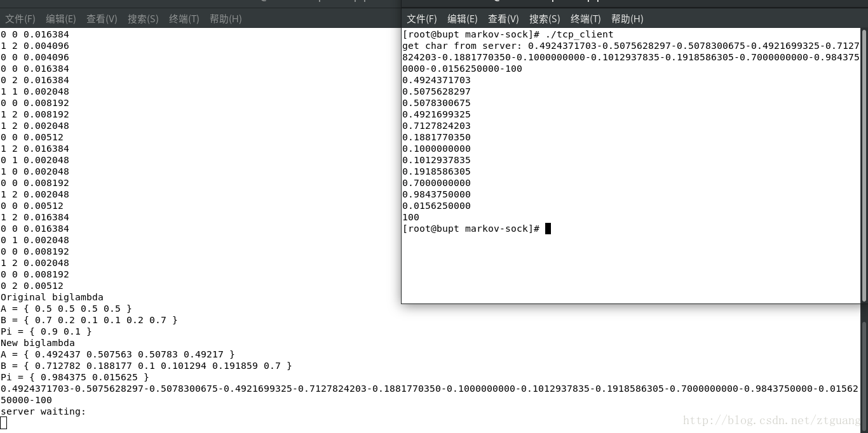Open 终端(T) menu in left terminal window

click(x=184, y=19)
